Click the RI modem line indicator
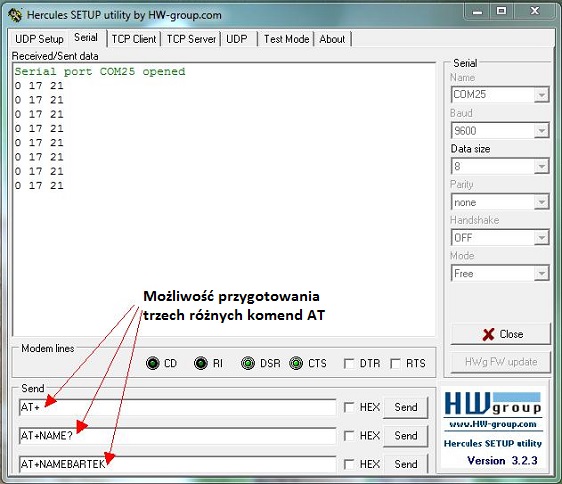Screen dimensions: 562x484 tap(201, 363)
